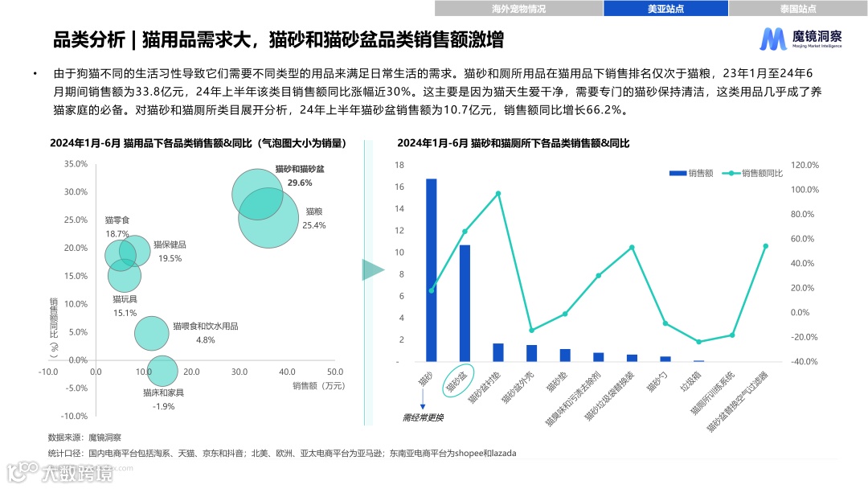Click the 猫砂垫 axis label
The width and height of the screenshot is (868, 489).
click(557, 382)
